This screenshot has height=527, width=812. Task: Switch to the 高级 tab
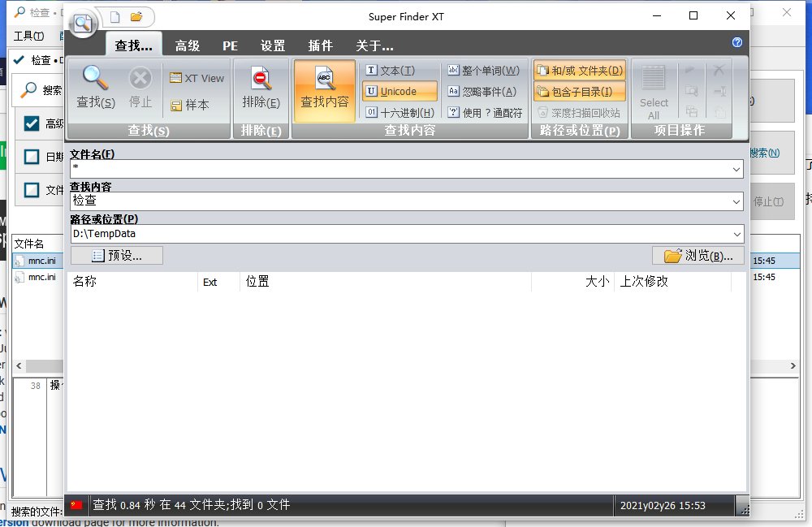click(188, 46)
